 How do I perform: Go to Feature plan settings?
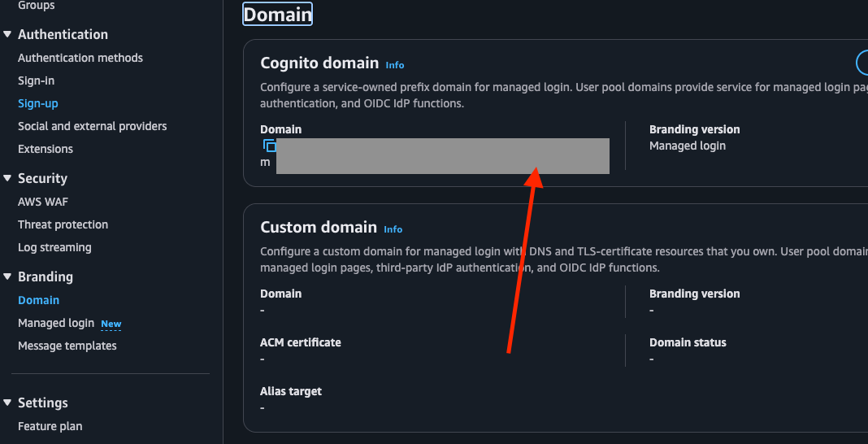[x=50, y=426]
